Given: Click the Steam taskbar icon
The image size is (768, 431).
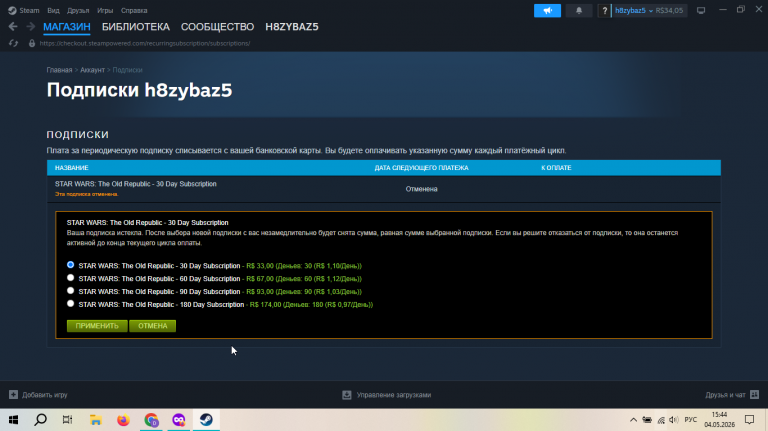Looking at the screenshot, I should click(206, 420).
